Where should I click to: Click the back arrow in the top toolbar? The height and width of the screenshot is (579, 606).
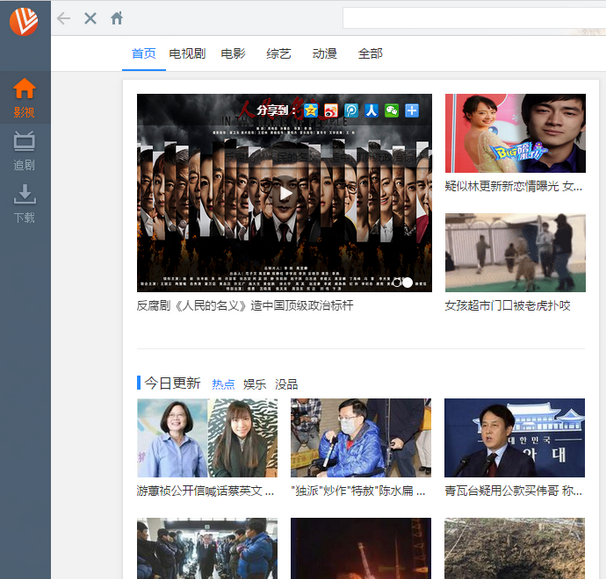[x=64, y=18]
